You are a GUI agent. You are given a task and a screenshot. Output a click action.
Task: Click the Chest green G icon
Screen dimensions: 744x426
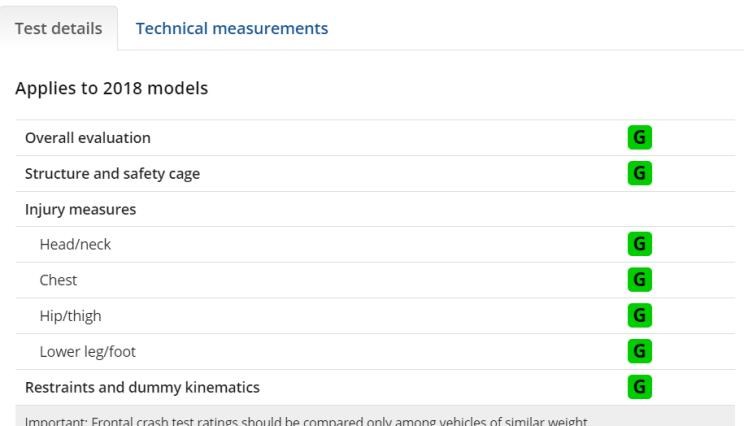tap(640, 279)
